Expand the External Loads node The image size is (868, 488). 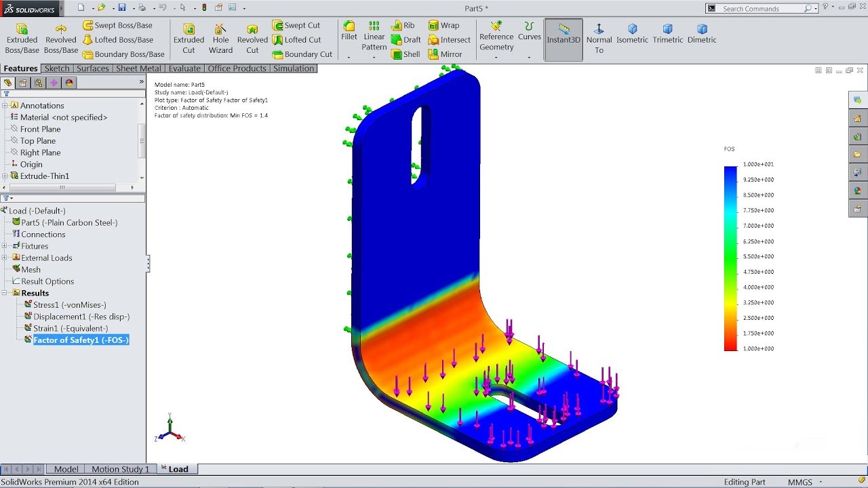(5, 258)
